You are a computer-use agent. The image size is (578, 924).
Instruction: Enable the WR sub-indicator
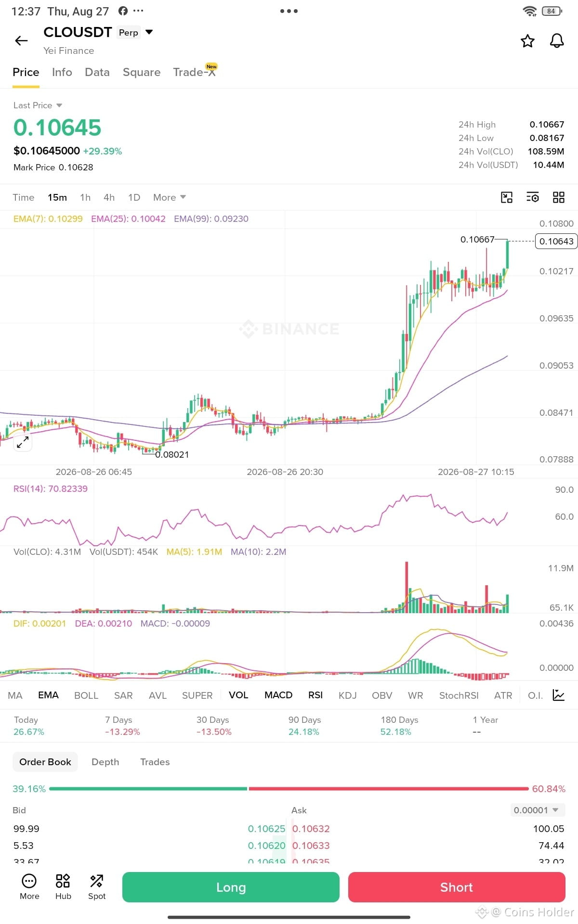point(415,695)
